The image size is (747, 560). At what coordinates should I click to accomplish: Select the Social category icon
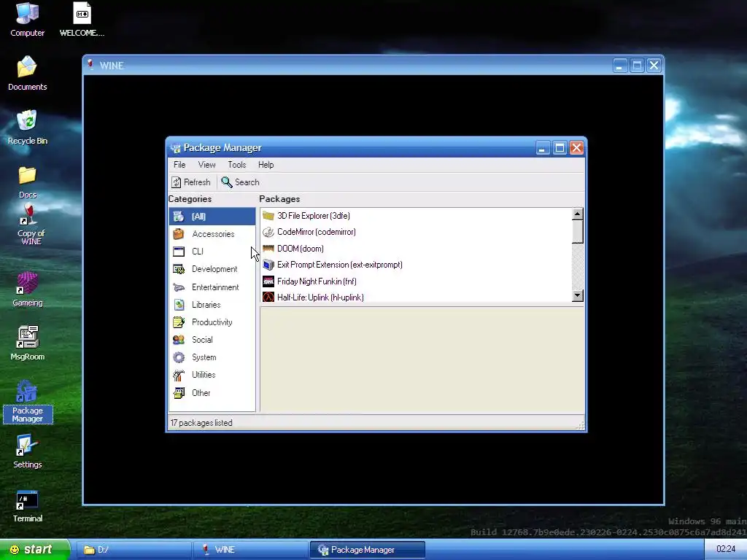tap(179, 340)
